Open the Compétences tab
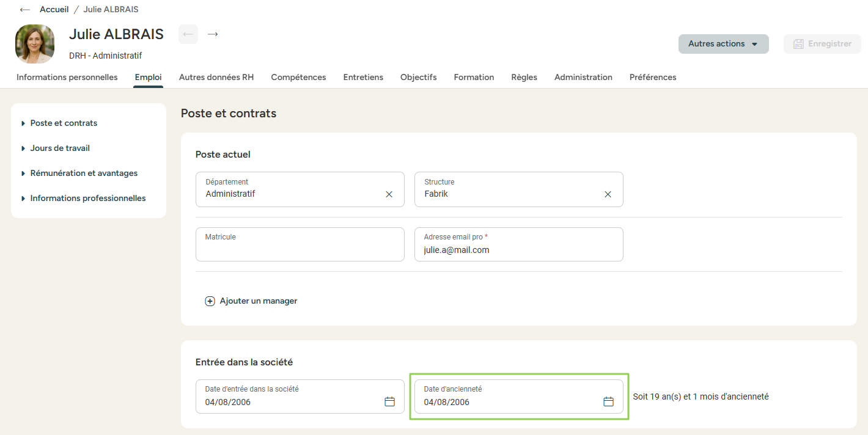The width and height of the screenshot is (868, 435). click(298, 77)
